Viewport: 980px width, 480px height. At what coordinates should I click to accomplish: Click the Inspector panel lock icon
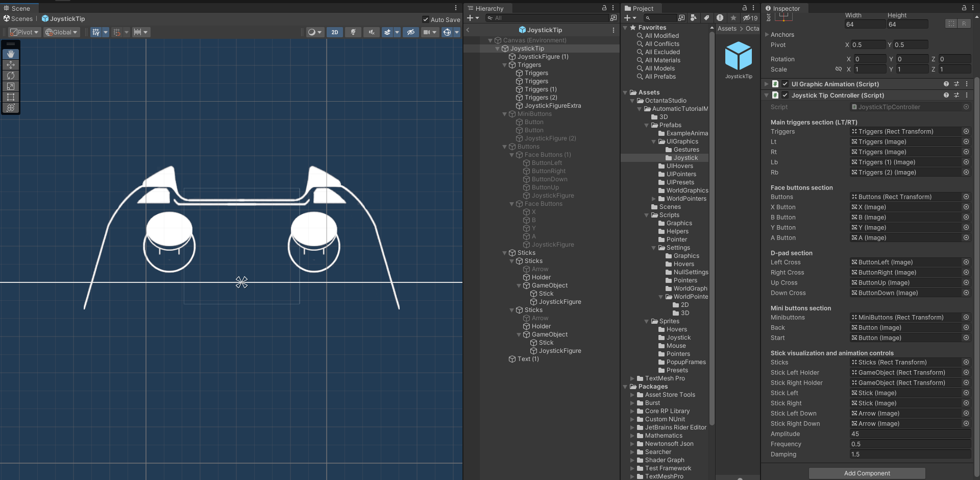(964, 8)
